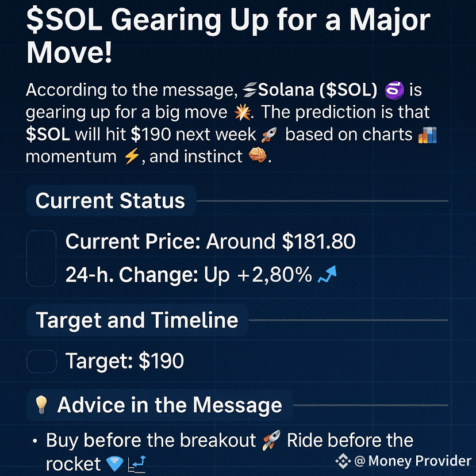The height and width of the screenshot is (476, 476).
Task: Click the purple Solana coin emoji
Action: [x=394, y=90]
